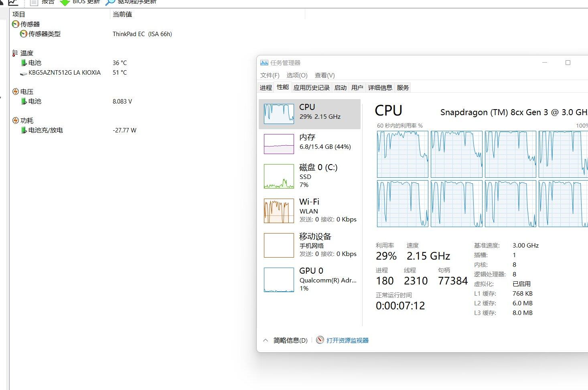This screenshot has height=390, width=588.
Task: Click the 驱动程序更新 magnifier button
Action: [131, 2]
